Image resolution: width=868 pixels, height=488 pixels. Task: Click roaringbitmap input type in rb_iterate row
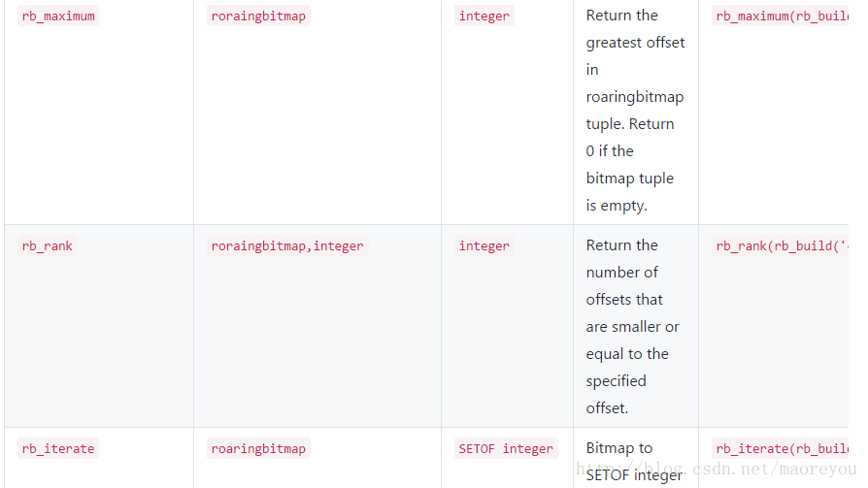[x=258, y=449]
